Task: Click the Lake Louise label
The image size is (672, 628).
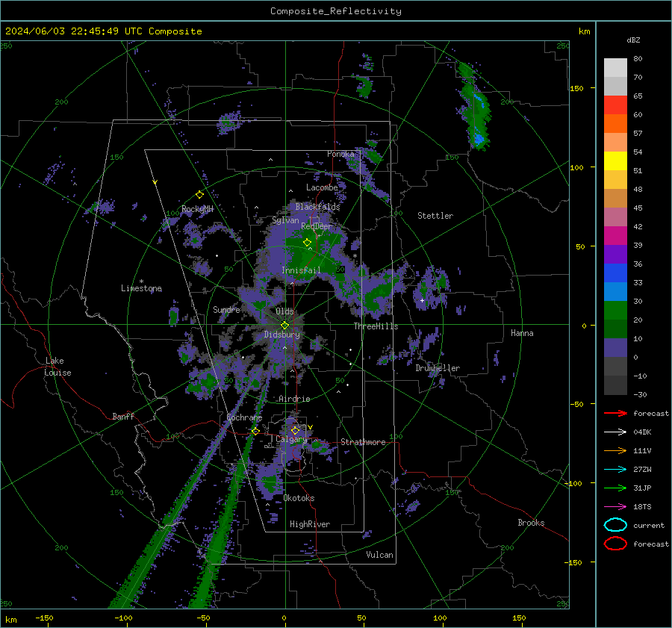Action: click(57, 367)
